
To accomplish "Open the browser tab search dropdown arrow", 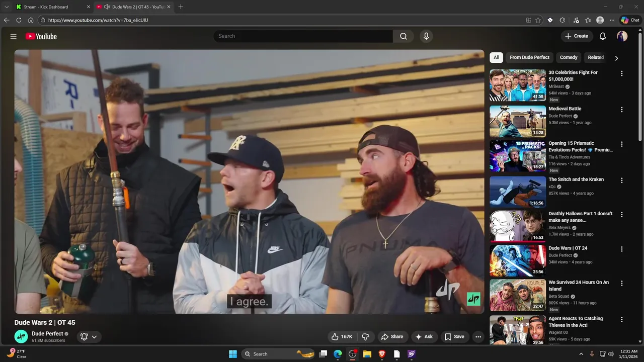I will click(x=7, y=7).
